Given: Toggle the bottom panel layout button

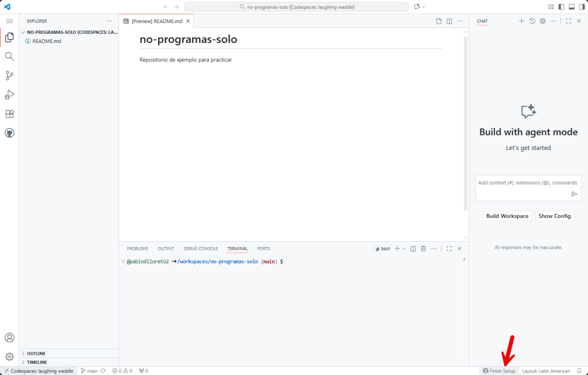Looking at the screenshot, I should 571,7.
